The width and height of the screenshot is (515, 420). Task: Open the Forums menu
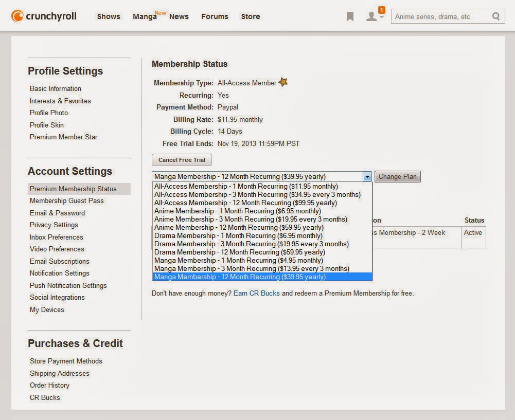point(215,16)
